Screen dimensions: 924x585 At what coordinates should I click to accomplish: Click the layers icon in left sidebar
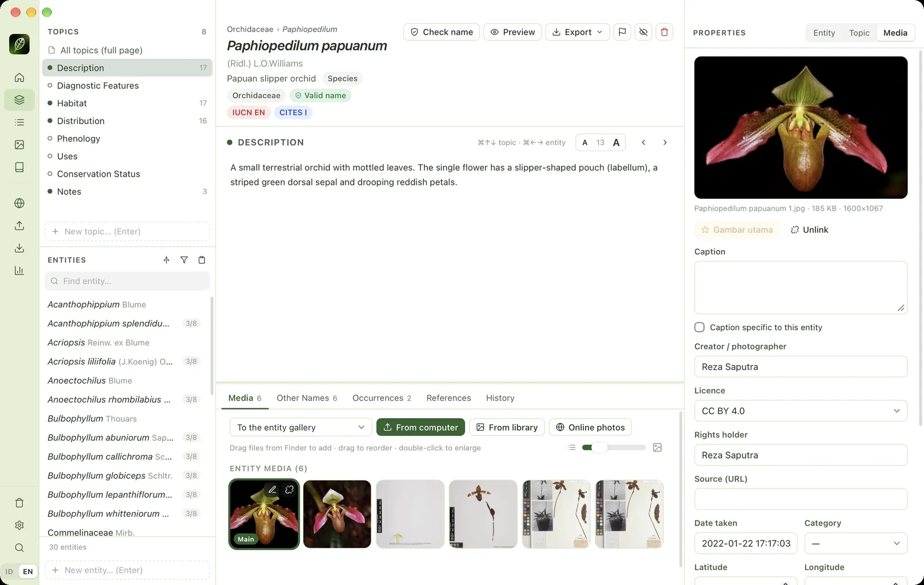[x=19, y=100]
